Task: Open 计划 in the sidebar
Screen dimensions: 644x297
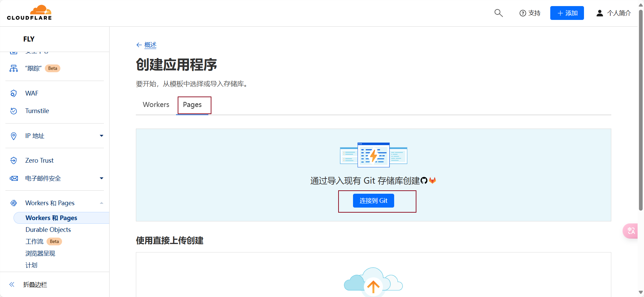Action: pos(31,265)
